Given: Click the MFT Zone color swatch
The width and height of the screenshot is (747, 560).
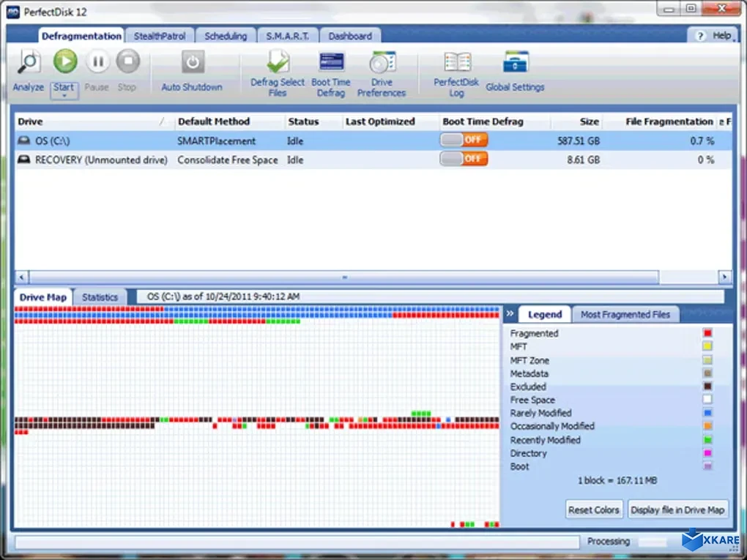Looking at the screenshot, I should [x=707, y=360].
